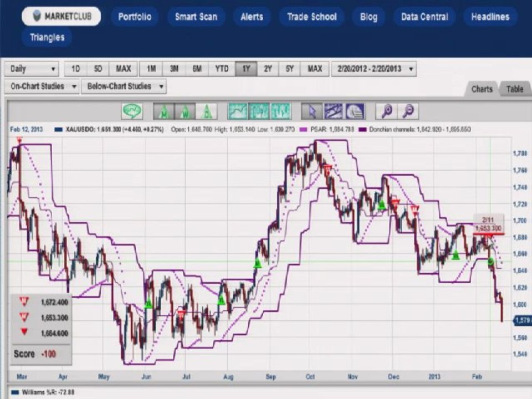This screenshot has height=399, width=532.
Task: Open the Portfolio section
Action: tap(135, 17)
